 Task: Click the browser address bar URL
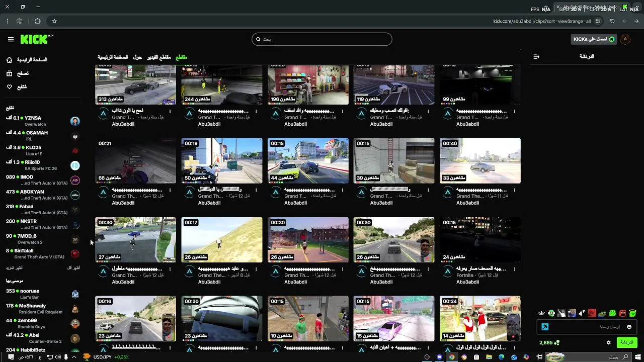[x=541, y=21]
